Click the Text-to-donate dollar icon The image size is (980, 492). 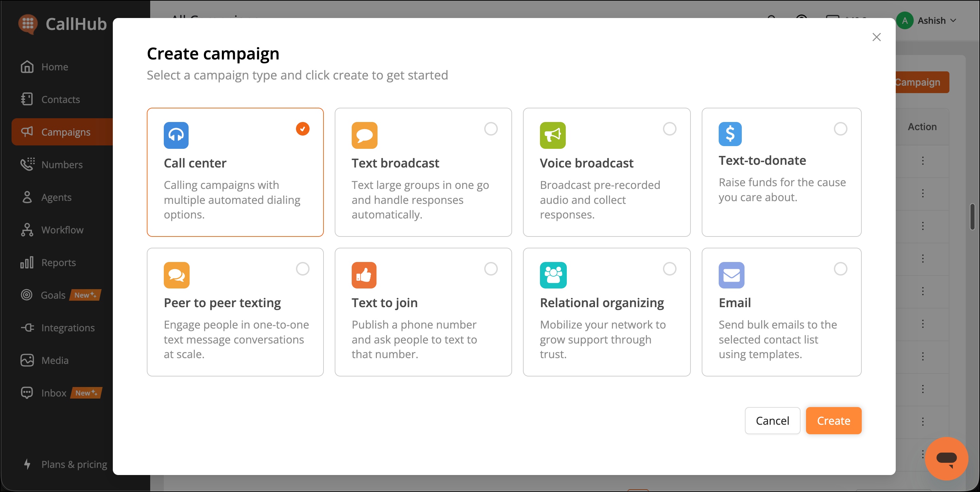[730, 134]
